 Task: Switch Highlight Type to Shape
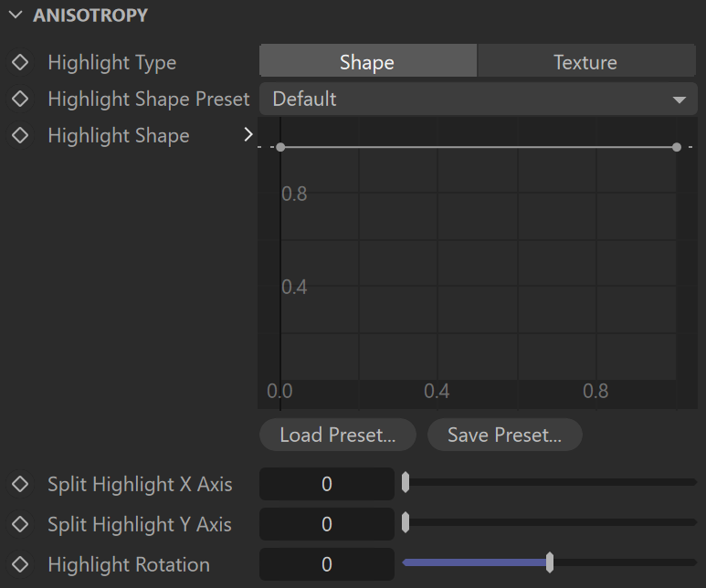pos(368,61)
